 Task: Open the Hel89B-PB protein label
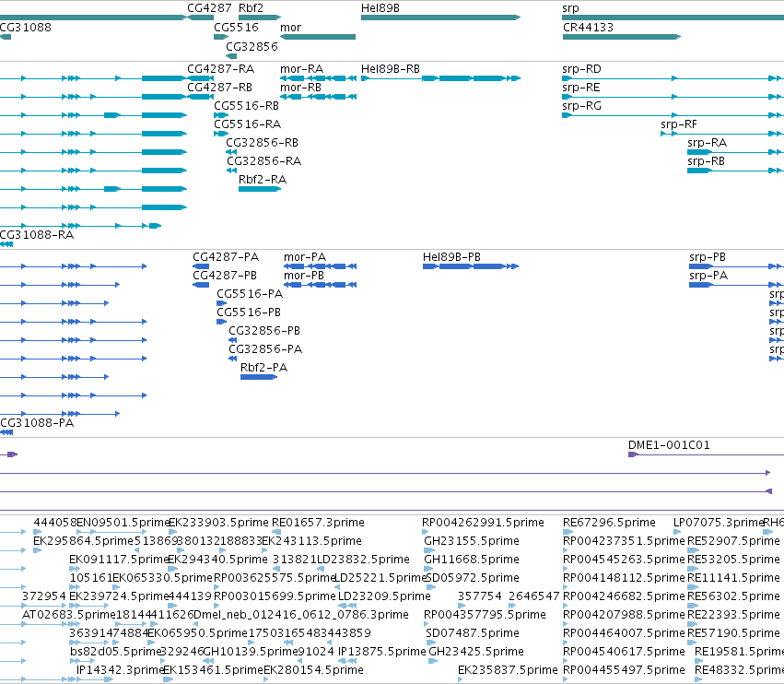451,257
